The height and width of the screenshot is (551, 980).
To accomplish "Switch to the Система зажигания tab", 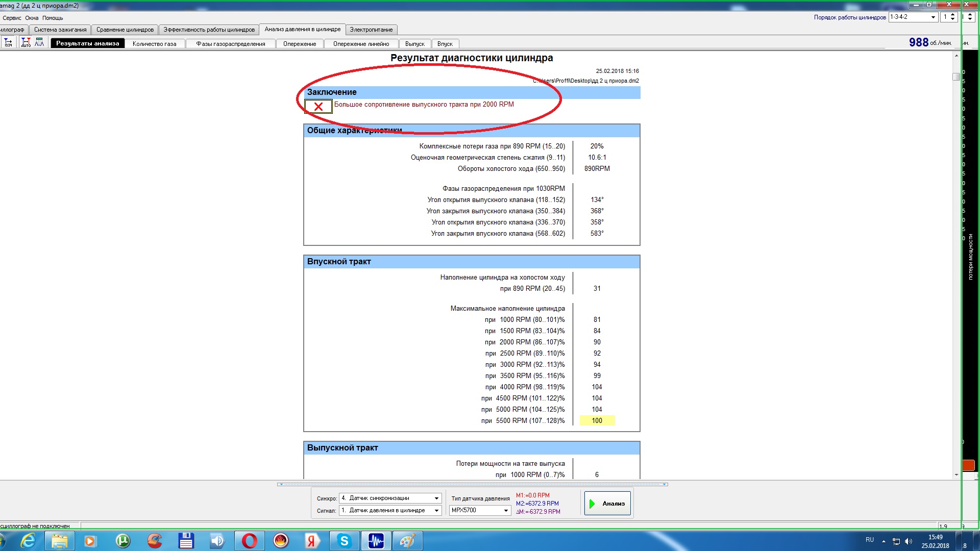I will pos(60,30).
